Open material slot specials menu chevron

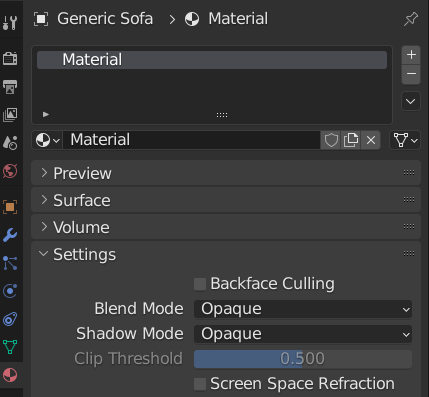pyautogui.click(x=411, y=101)
